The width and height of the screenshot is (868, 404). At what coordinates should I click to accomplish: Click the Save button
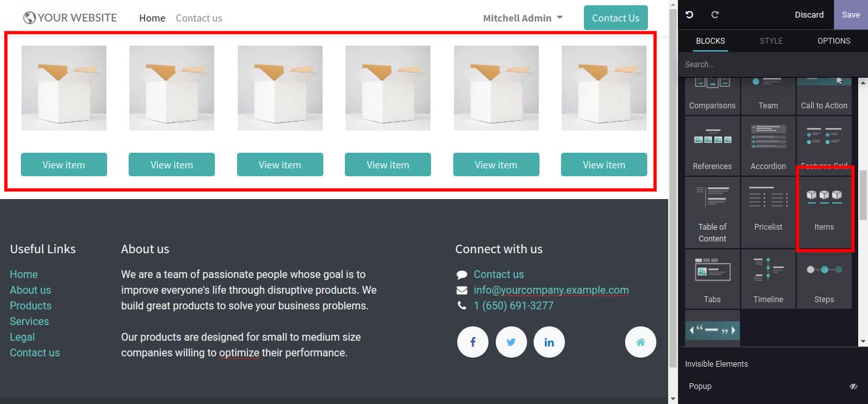click(x=851, y=14)
